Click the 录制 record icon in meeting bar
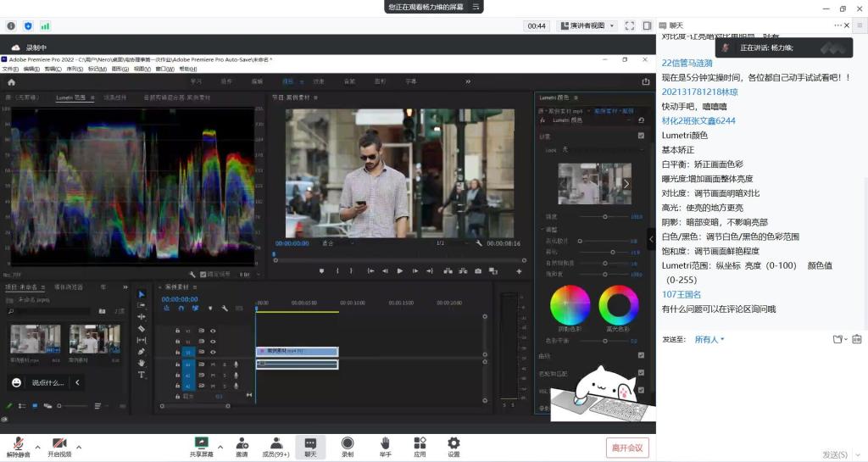 pos(348,443)
